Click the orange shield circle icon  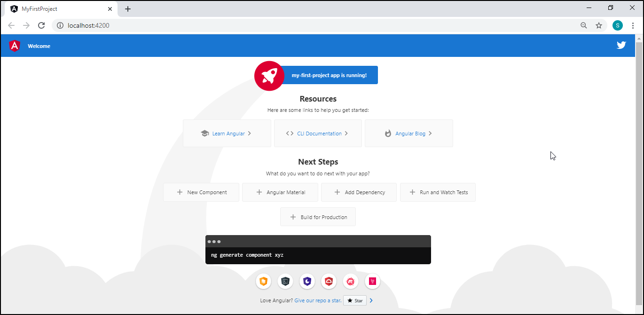[x=264, y=282]
